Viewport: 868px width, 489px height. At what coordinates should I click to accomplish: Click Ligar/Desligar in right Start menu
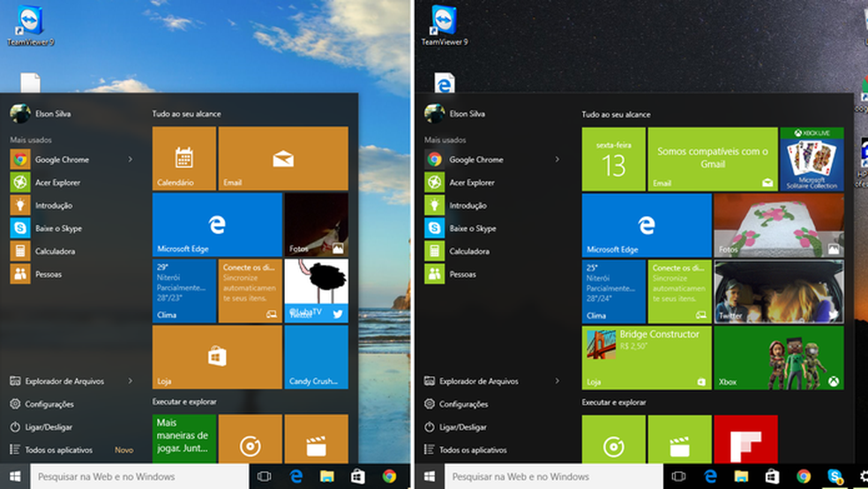(455, 427)
